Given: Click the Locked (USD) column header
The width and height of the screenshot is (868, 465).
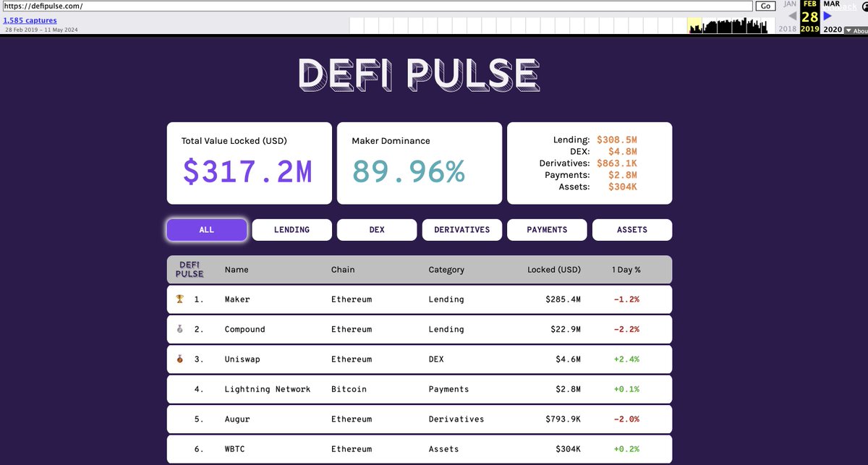Looking at the screenshot, I should [x=554, y=270].
